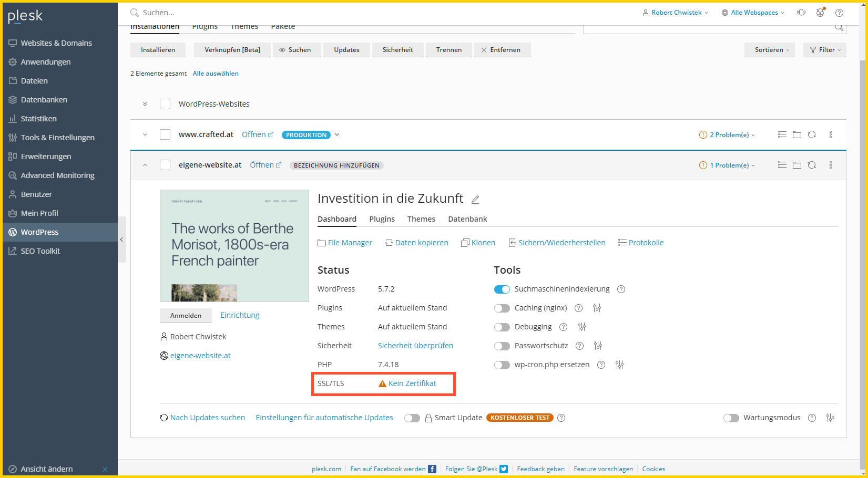This screenshot has height=478, width=868.
Task: Expand all rows via the WordPress-Websites header chevron
Action: [x=145, y=104]
